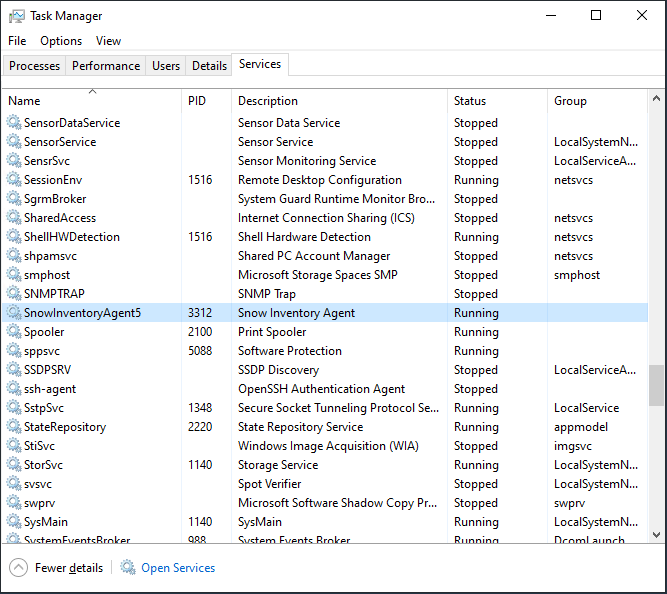The height and width of the screenshot is (594, 667).
Task: Click the gear icon beside StateRepository
Action: (14, 427)
